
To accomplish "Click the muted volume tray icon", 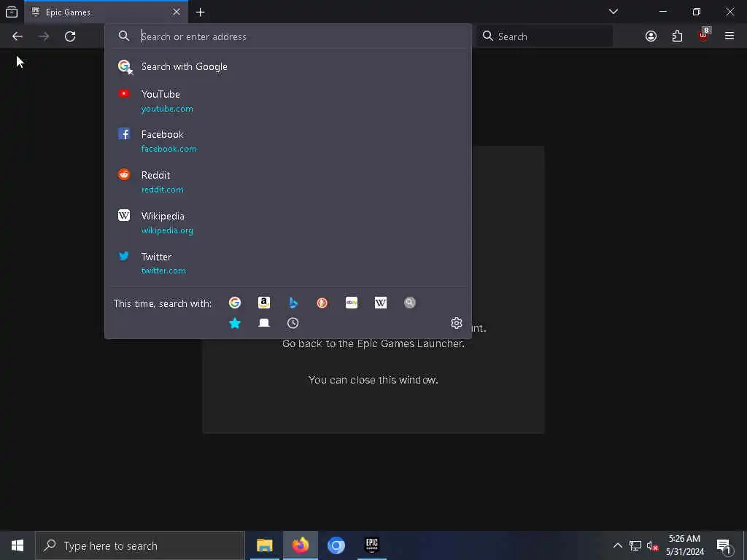I will (653, 545).
